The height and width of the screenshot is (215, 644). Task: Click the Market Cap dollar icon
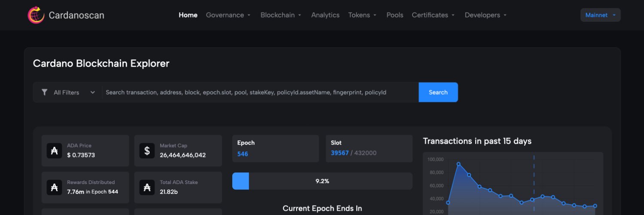coord(147,151)
